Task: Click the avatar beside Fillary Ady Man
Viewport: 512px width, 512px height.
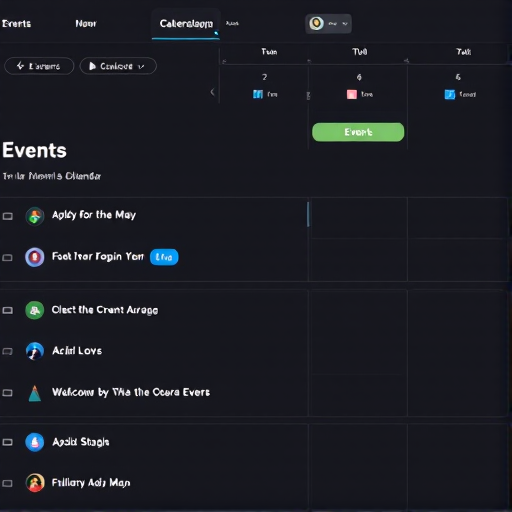Action: 35,483
